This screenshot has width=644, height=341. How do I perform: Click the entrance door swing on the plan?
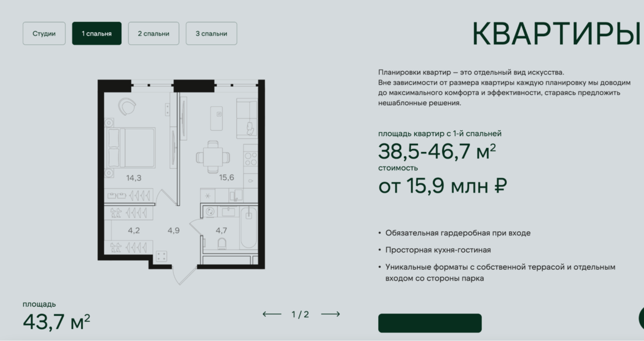click(184, 276)
